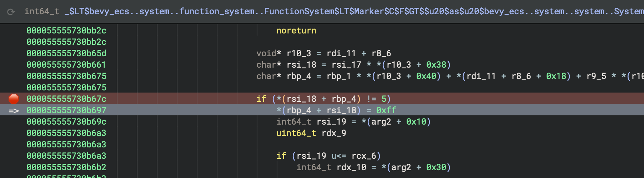Screen dimensions: 644x178
Task: Click variable r10_3 in the void* declaration
Action: 299,53
